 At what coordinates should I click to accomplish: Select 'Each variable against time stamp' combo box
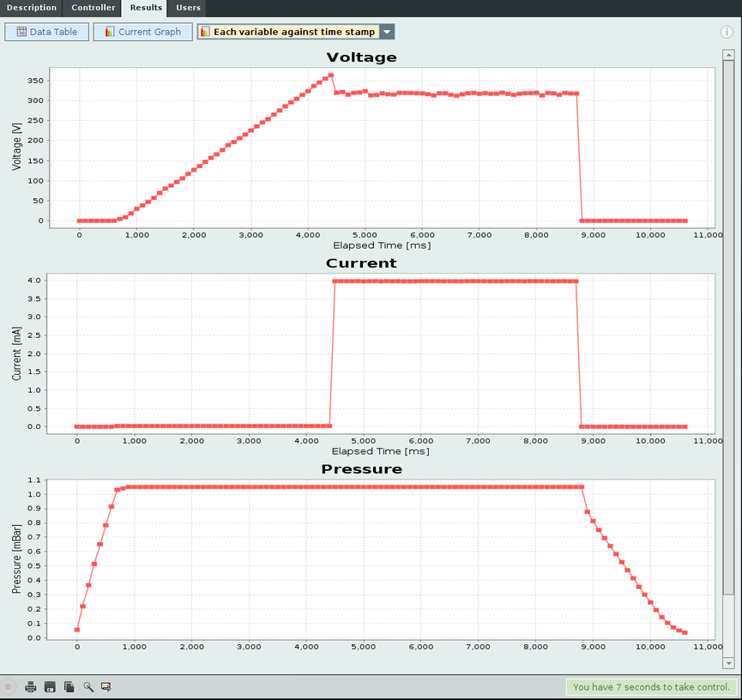[288, 32]
